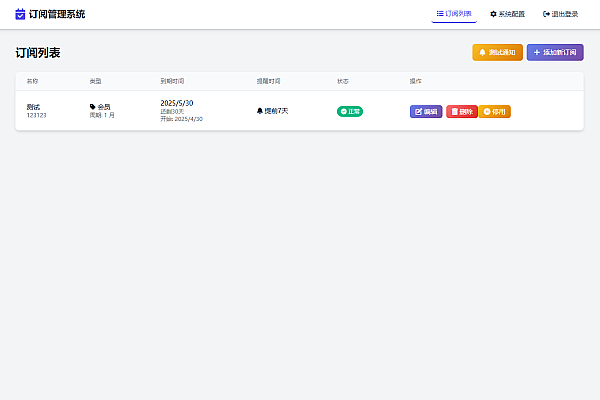Click the pencil icon in edit button

pos(418,111)
